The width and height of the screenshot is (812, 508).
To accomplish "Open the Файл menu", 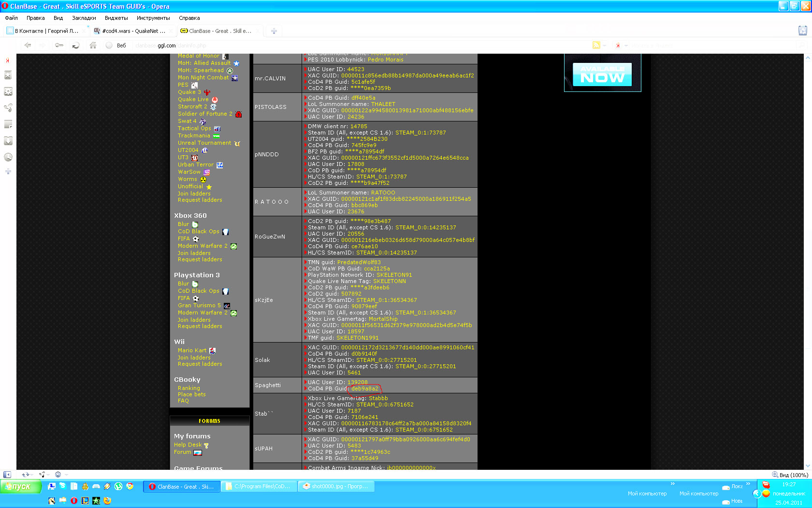I will [12, 18].
